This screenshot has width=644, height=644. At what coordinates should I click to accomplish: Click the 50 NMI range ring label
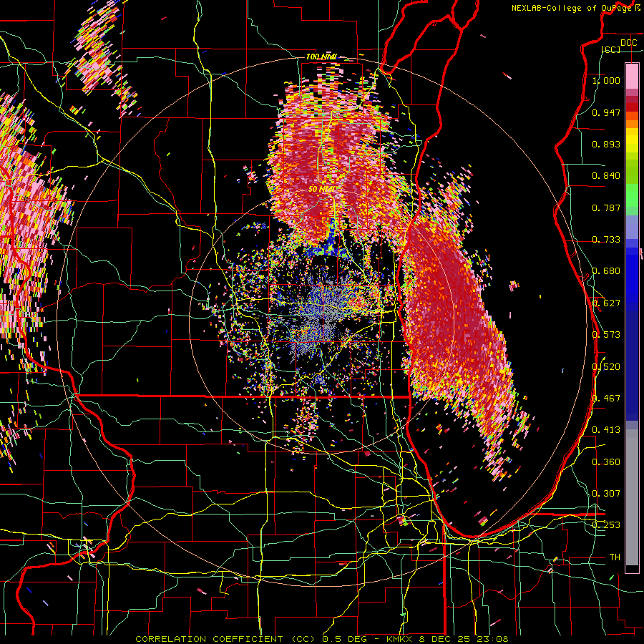pyautogui.click(x=321, y=190)
